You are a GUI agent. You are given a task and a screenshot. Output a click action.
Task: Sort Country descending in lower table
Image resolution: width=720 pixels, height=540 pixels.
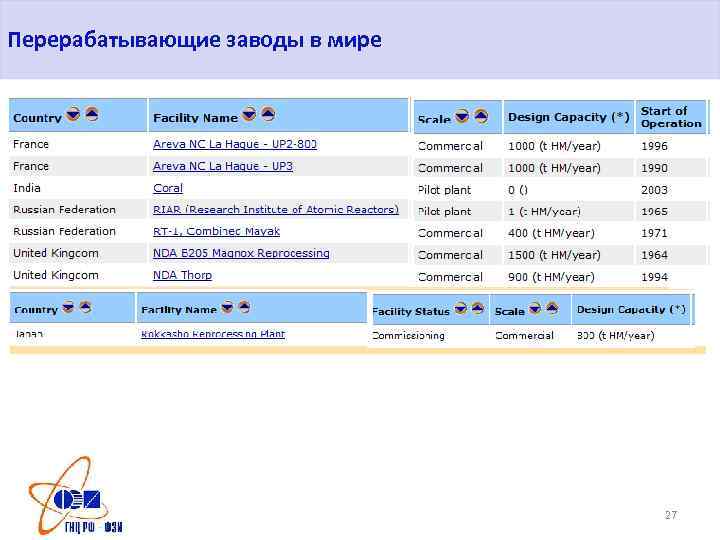(x=68, y=307)
